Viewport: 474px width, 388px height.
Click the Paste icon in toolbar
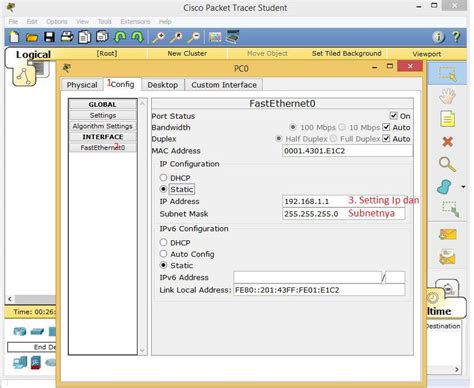[x=102, y=37]
